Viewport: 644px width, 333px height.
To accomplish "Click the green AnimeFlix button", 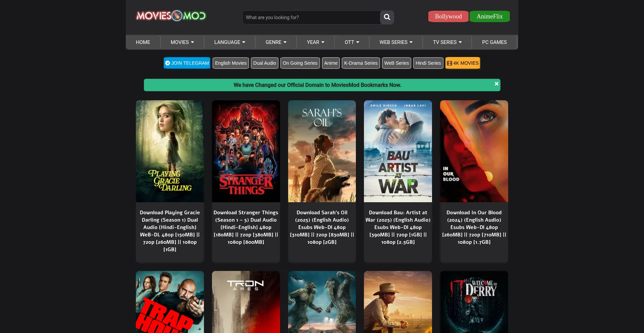I will [x=489, y=16].
